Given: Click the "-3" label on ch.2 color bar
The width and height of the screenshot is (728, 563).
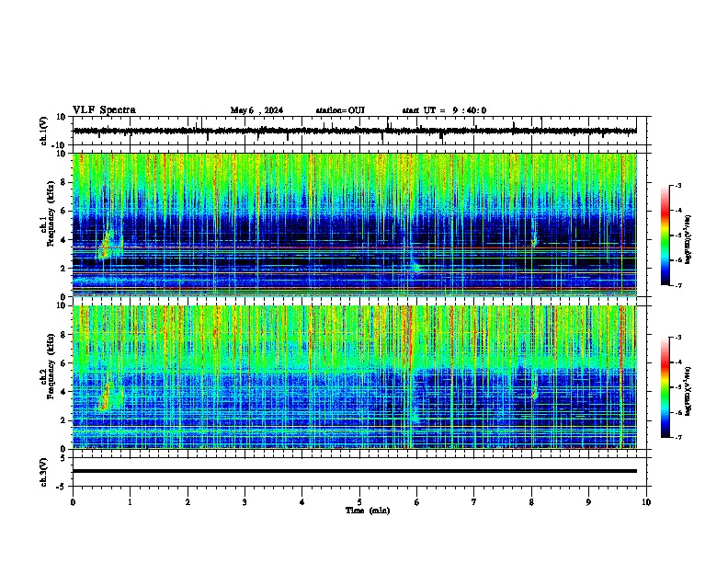Looking at the screenshot, I should point(677,338).
